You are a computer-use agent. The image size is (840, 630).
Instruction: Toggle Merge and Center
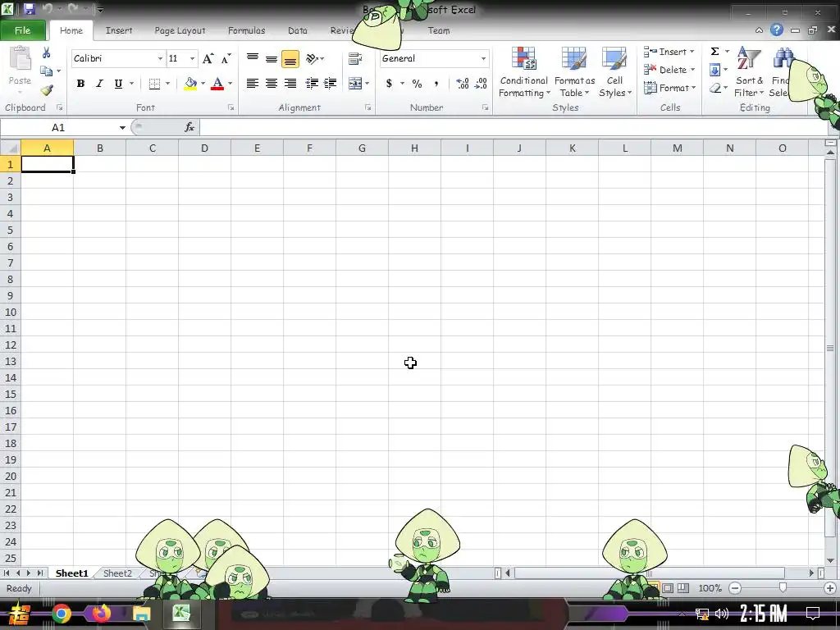coord(354,83)
